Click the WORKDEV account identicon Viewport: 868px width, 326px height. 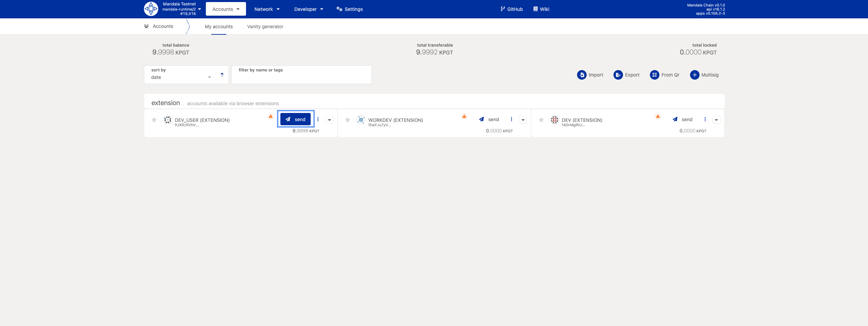coord(361,120)
